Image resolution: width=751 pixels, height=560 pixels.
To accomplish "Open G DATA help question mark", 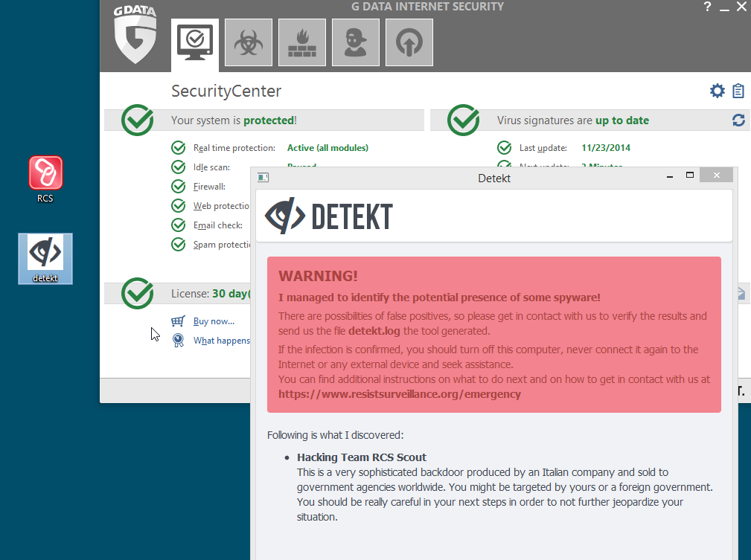I will 707,7.
